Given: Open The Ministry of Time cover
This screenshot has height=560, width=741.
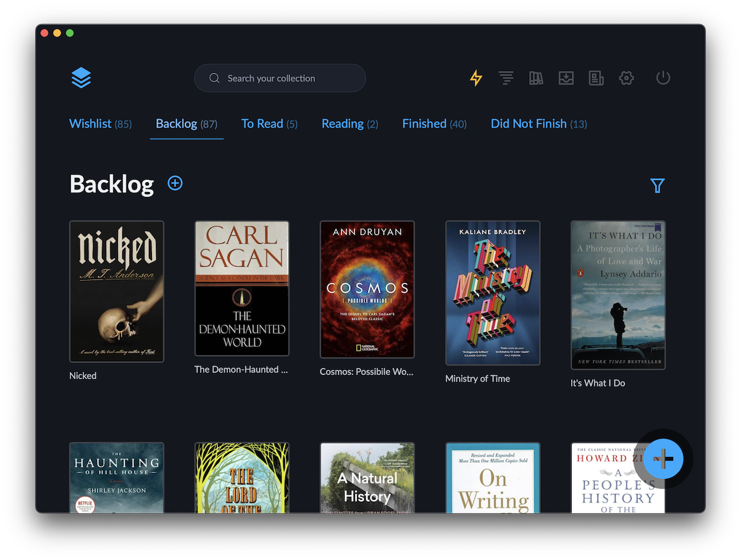Looking at the screenshot, I should pyautogui.click(x=493, y=293).
